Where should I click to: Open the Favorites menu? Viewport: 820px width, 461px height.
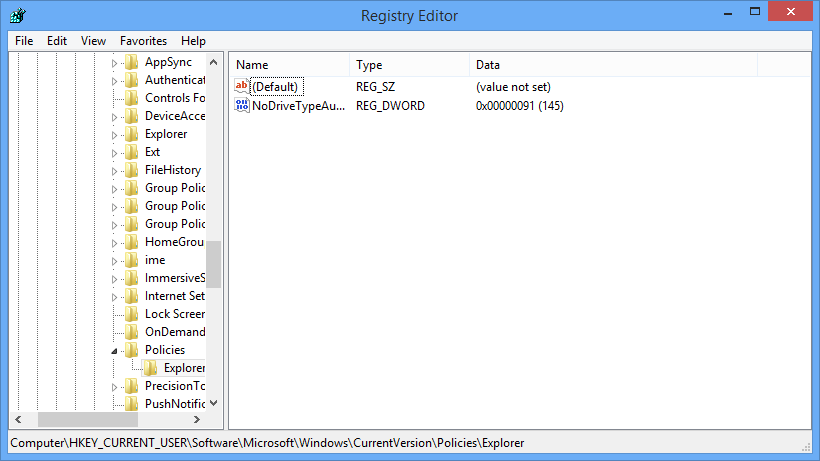point(143,41)
